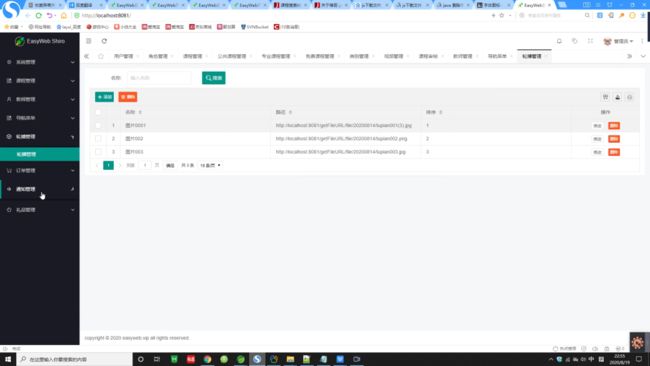
Task: Click edit button in 图片0001 row
Action: (x=597, y=126)
